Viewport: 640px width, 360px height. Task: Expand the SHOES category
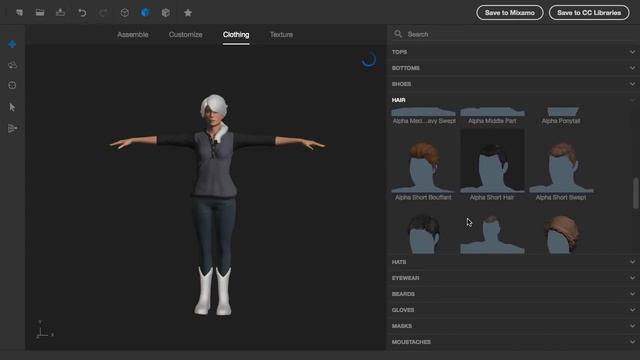click(x=513, y=84)
